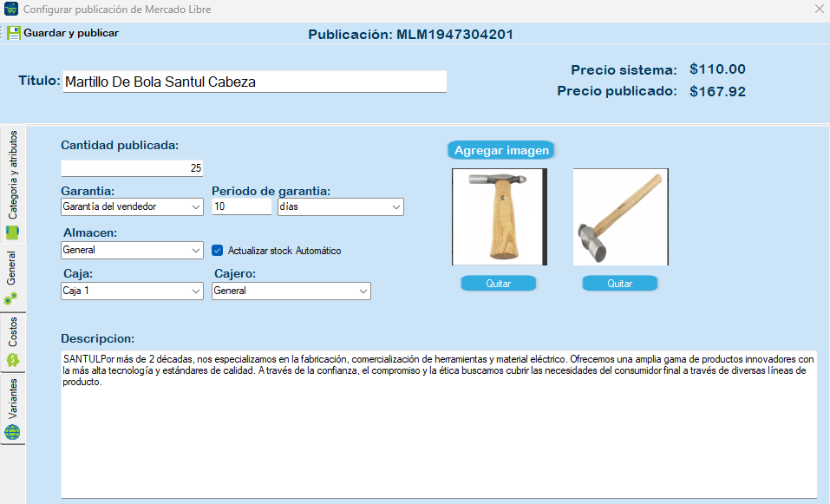Open the Cajero dropdown
The height and width of the screenshot is (504, 830).
[x=291, y=291]
